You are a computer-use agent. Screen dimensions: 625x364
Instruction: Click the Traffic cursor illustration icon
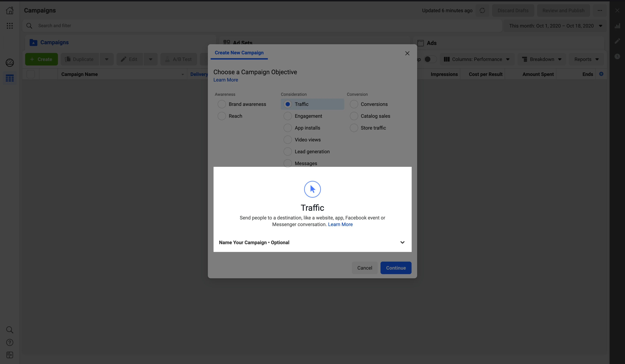coord(312,189)
